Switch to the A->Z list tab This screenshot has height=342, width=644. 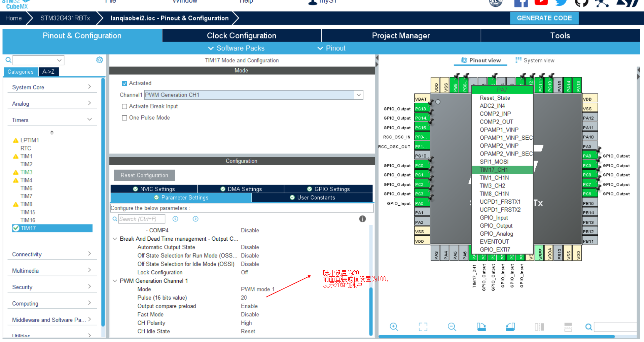pos(48,72)
